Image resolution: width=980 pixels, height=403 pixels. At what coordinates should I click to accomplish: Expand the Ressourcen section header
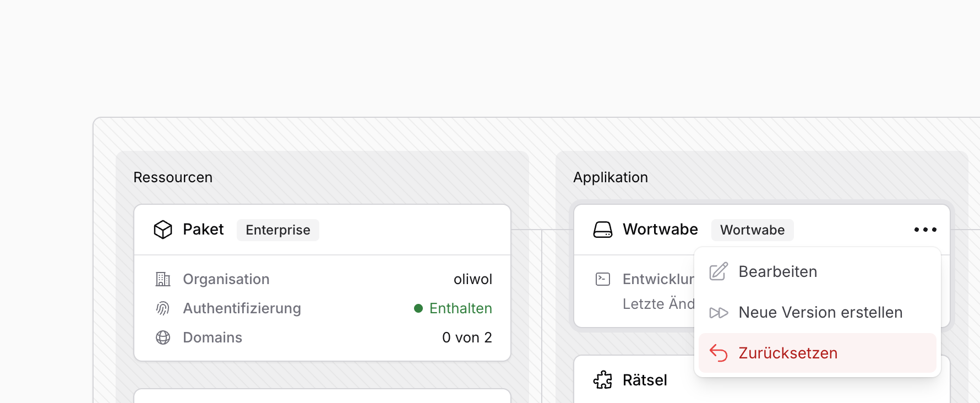click(173, 177)
